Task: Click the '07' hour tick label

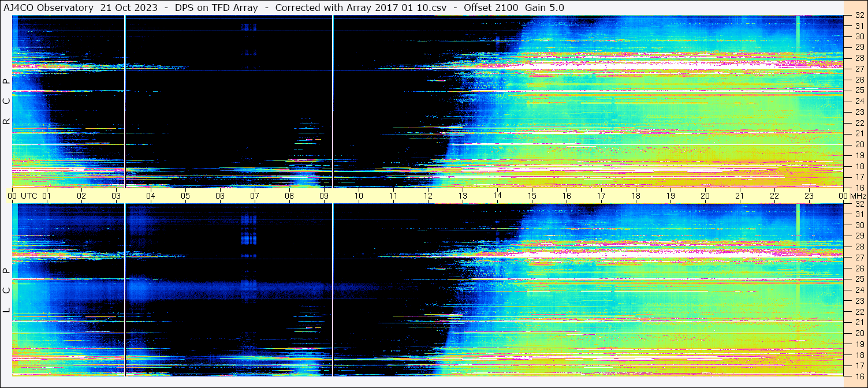Action: click(x=255, y=196)
